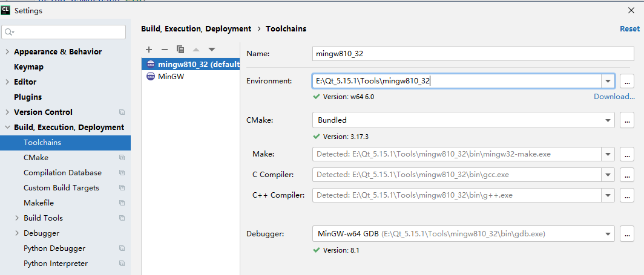The height and width of the screenshot is (275, 644).
Task: Click the browse button next to CMake
Action: [x=626, y=120]
